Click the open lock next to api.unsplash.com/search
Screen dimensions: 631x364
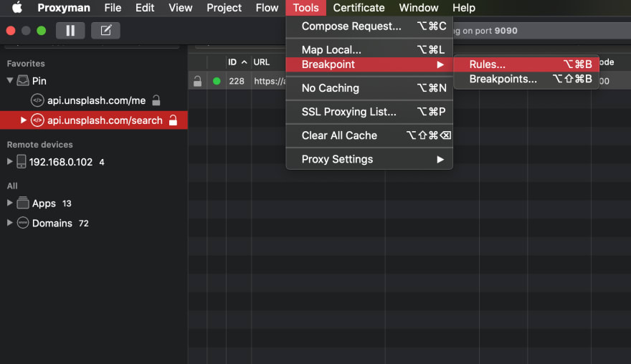coord(173,120)
